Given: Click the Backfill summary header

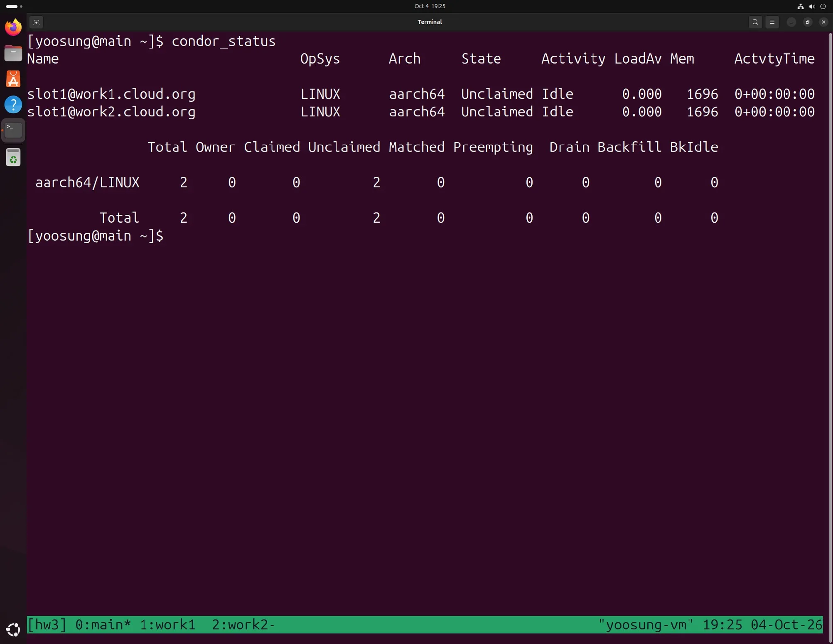Looking at the screenshot, I should [629, 147].
